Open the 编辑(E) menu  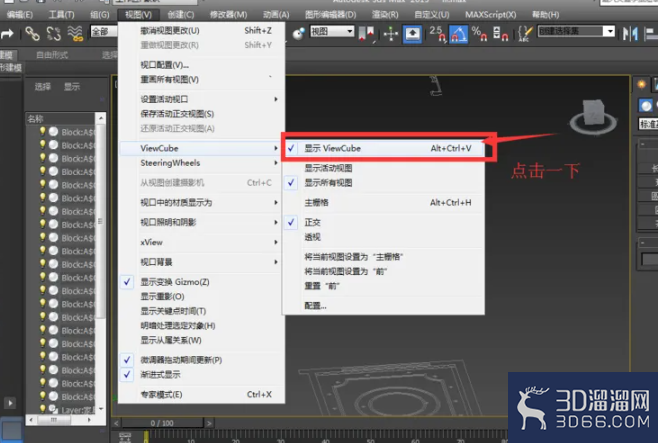[x=20, y=15]
